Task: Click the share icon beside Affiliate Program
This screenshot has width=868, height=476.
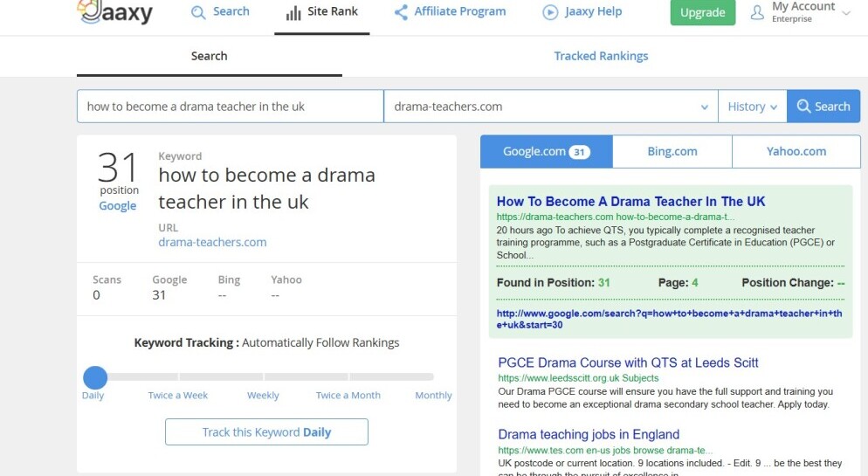Action: [401, 12]
